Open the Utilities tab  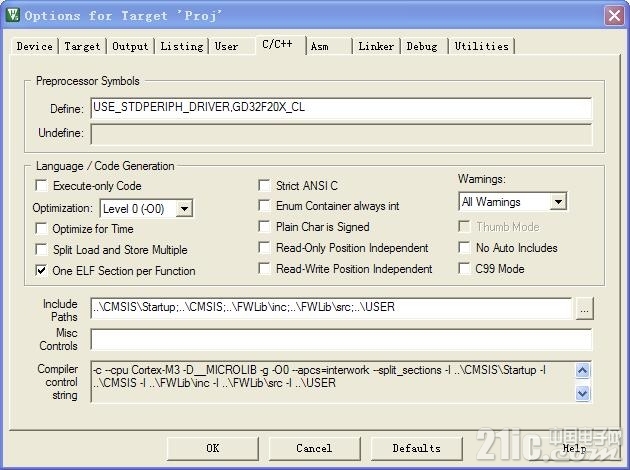(481, 46)
